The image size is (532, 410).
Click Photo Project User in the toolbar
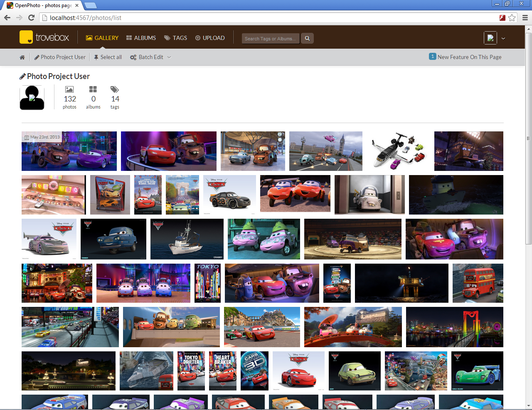tap(60, 57)
